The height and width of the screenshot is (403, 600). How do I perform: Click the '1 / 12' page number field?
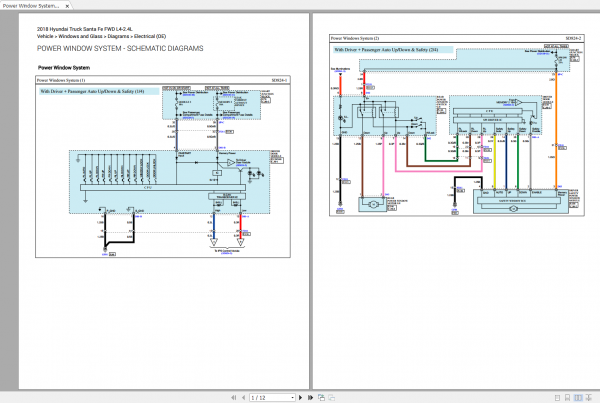tap(270, 398)
